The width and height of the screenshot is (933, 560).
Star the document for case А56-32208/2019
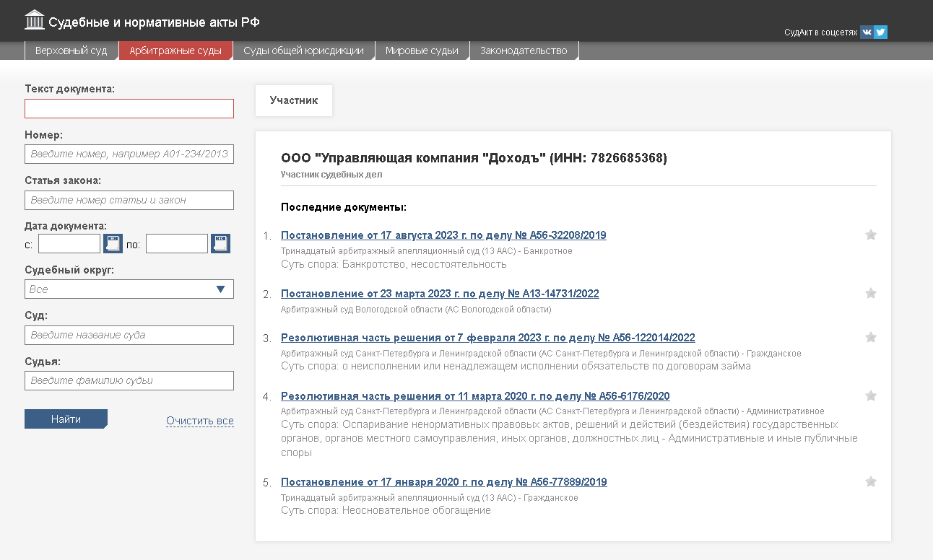coord(871,235)
